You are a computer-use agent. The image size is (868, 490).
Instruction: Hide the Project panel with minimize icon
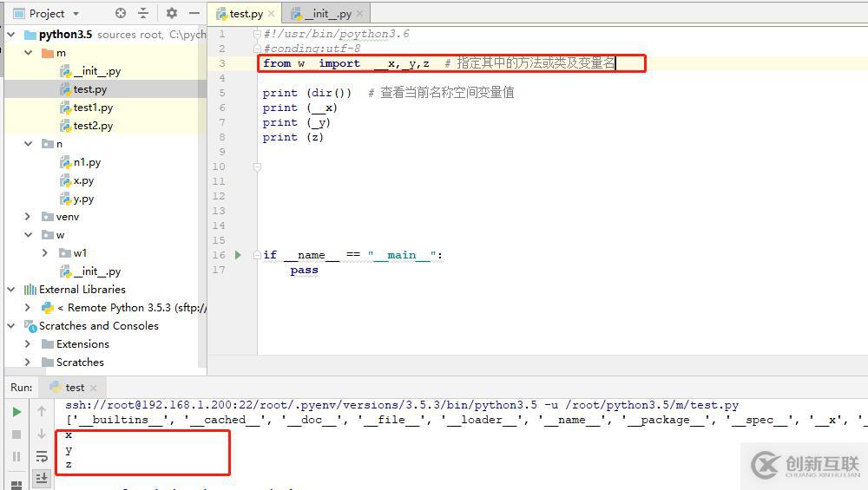click(194, 13)
